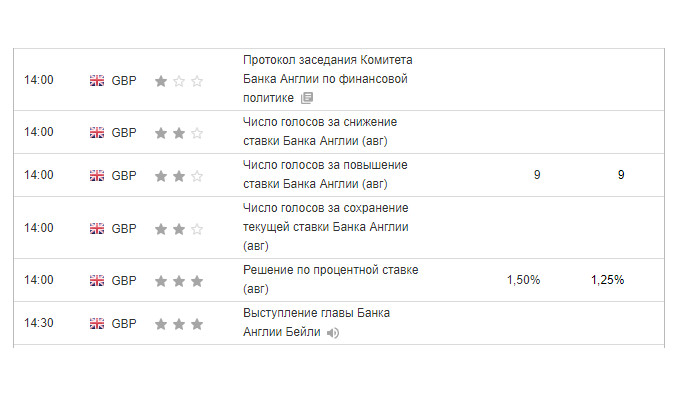The image size is (675, 395).
Task: Click the first star in 'Выступление главы Банка' row
Action: (x=161, y=324)
